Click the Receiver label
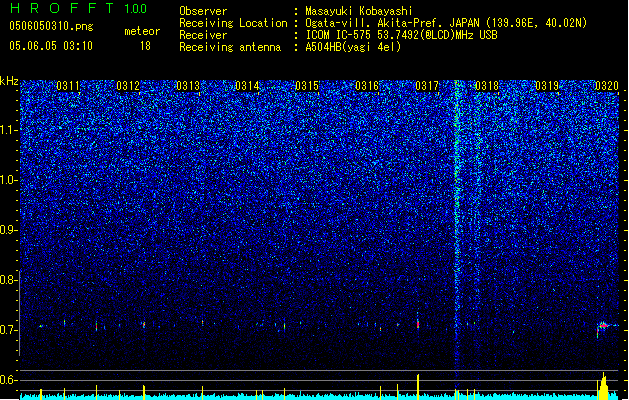This screenshot has height=400, width=629. [203, 35]
